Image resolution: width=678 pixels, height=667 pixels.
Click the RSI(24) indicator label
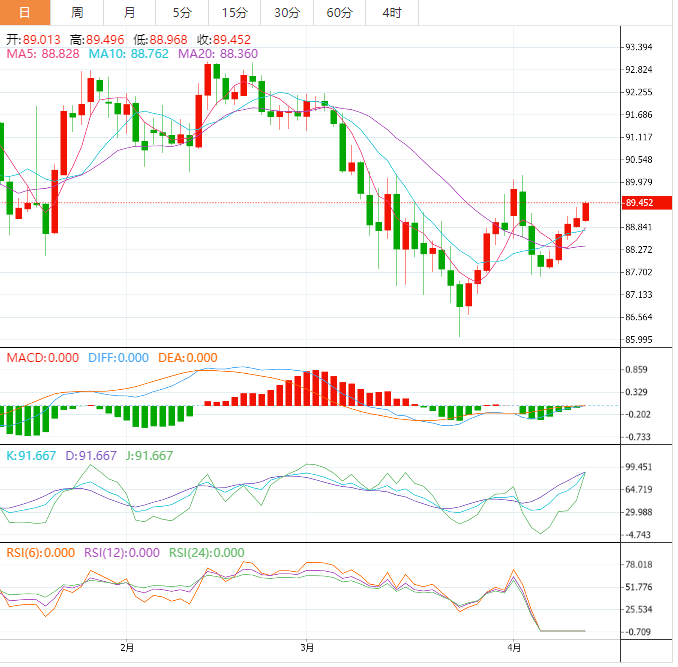click(206, 552)
